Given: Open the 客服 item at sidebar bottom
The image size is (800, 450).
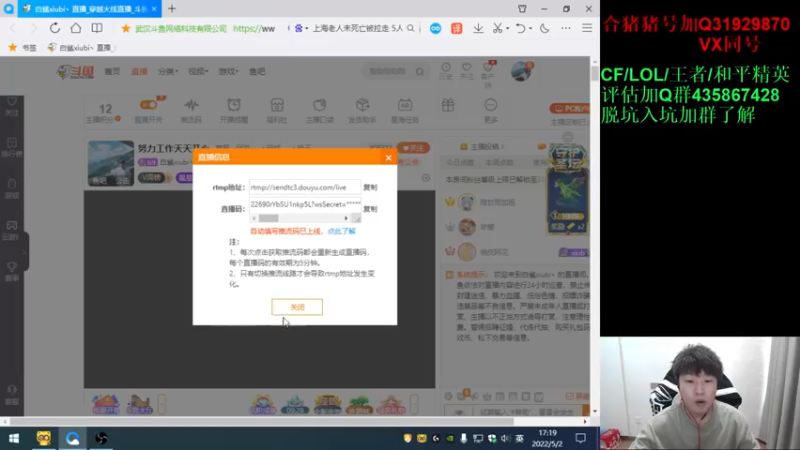Looking at the screenshot, I should (x=12, y=395).
